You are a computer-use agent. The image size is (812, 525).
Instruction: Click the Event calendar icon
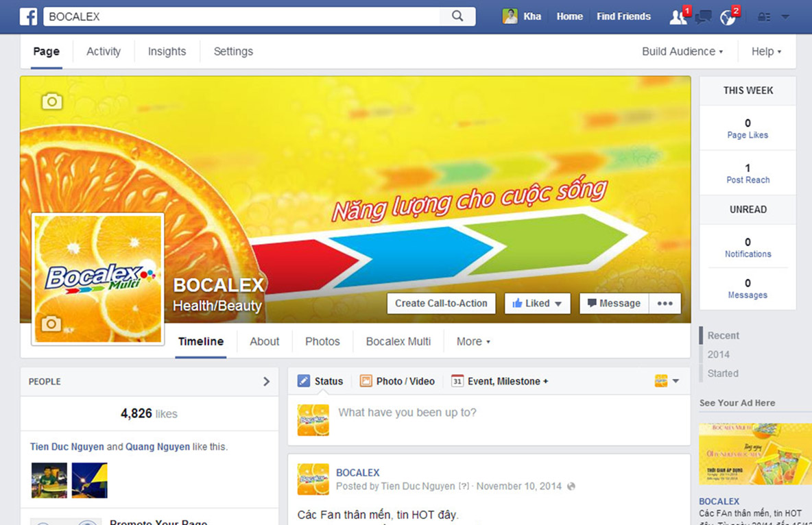[x=457, y=381]
